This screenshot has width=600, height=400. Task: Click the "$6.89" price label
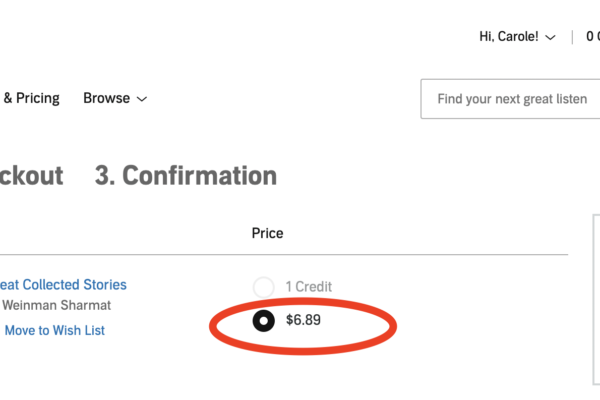click(x=303, y=321)
